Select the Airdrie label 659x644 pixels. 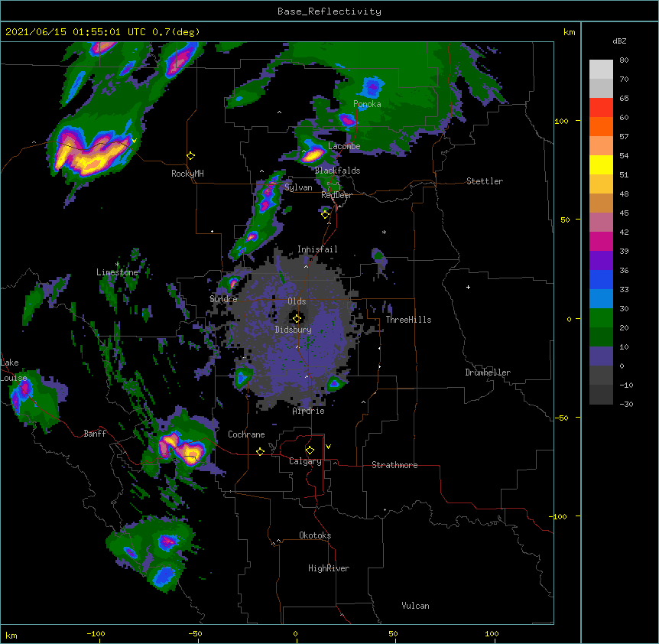tap(309, 411)
